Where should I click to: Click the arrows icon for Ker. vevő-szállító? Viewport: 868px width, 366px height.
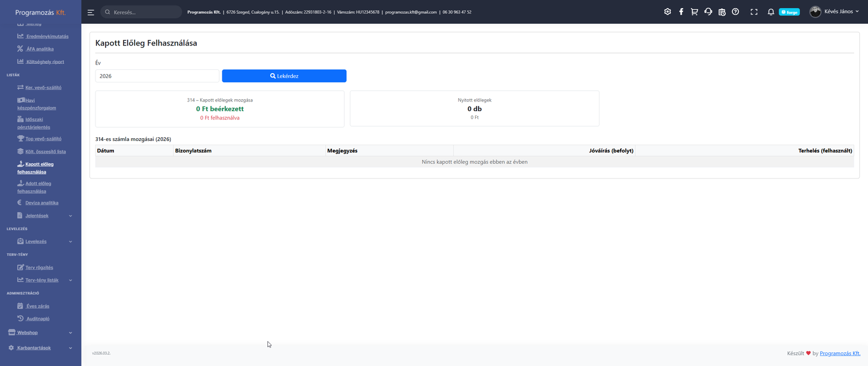tap(20, 87)
